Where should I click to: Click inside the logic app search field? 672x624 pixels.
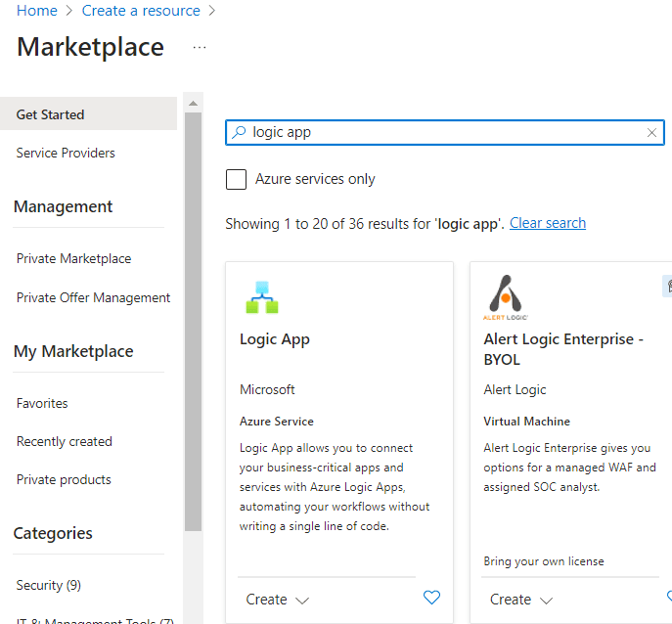pos(445,132)
